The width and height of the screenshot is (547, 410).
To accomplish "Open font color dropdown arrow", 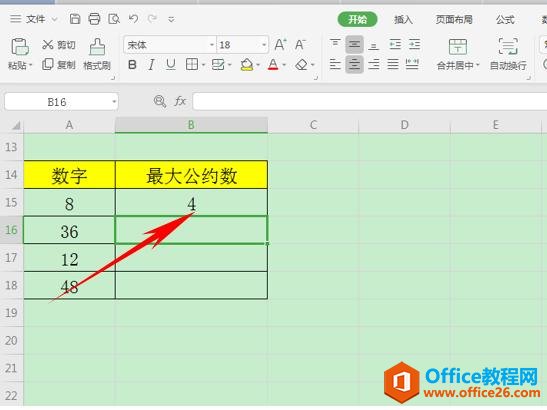I will (x=284, y=65).
